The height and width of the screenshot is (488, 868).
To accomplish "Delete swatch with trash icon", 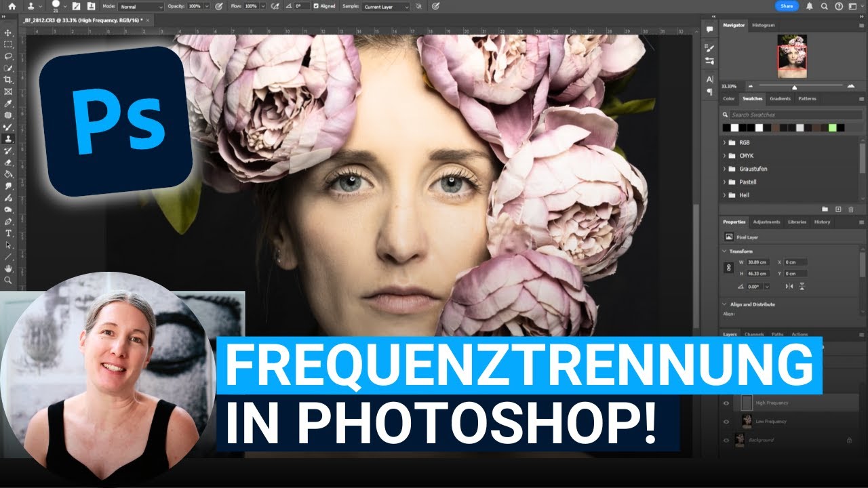I will tap(851, 209).
